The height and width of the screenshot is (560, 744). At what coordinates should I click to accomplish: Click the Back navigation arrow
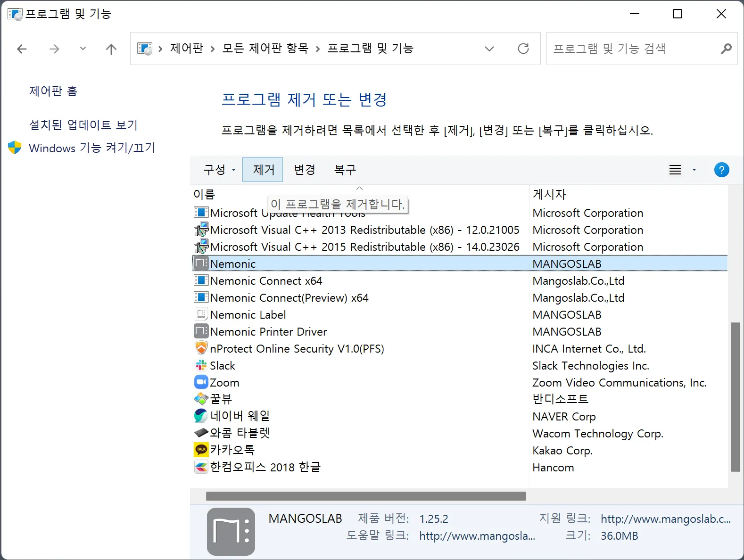[22, 49]
